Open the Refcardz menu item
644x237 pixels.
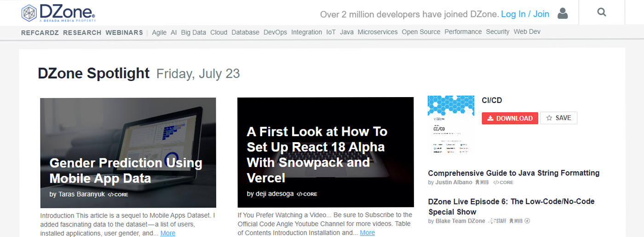pos(40,32)
